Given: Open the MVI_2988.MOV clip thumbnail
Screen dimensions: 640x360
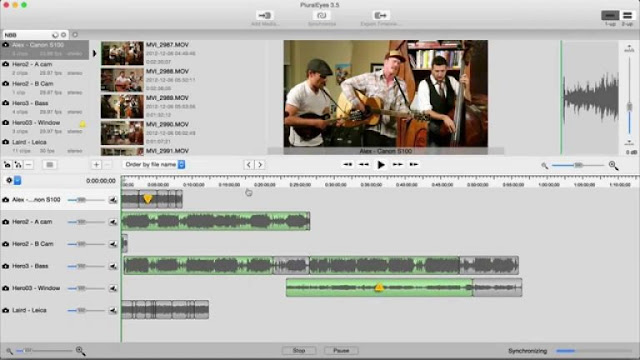Looking at the screenshot, I should coord(122,80).
